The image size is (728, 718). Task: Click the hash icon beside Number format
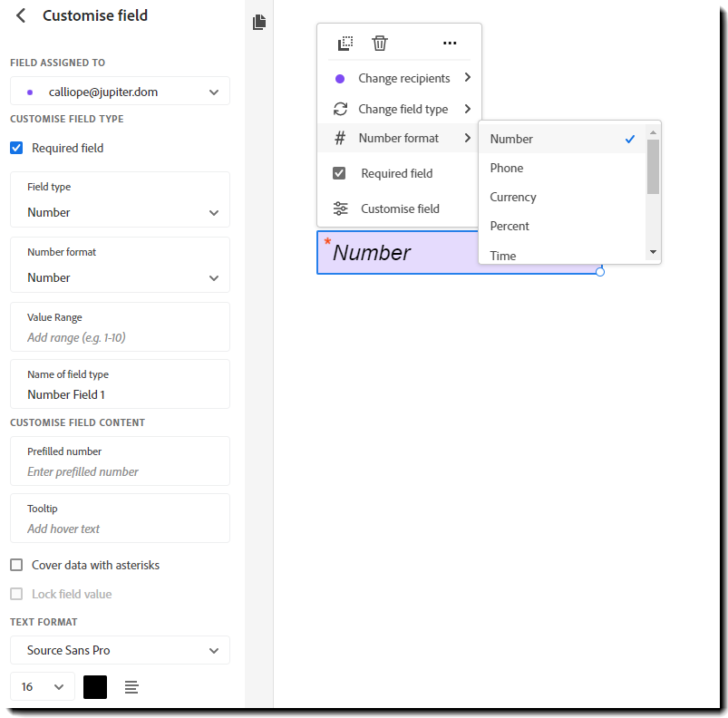coord(340,138)
